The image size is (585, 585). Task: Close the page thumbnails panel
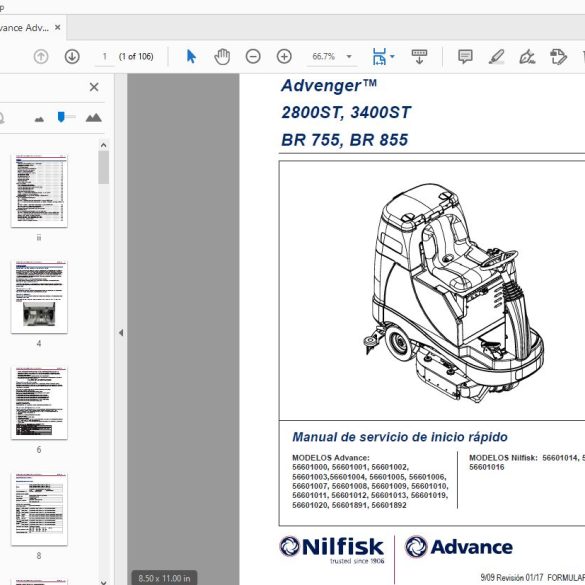tap(94, 87)
